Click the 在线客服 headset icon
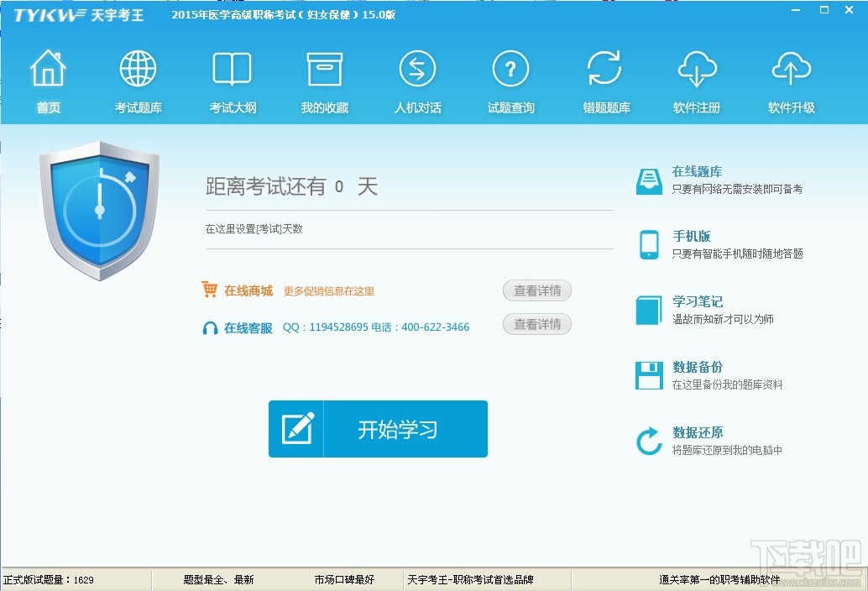The width and height of the screenshot is (868, 591). (210, 328)
